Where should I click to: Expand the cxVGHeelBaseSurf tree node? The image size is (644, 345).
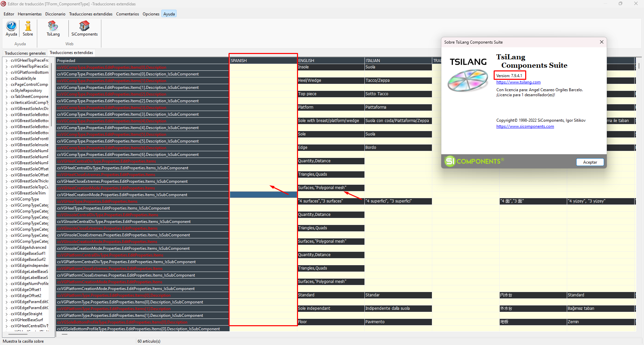(7, 320)
